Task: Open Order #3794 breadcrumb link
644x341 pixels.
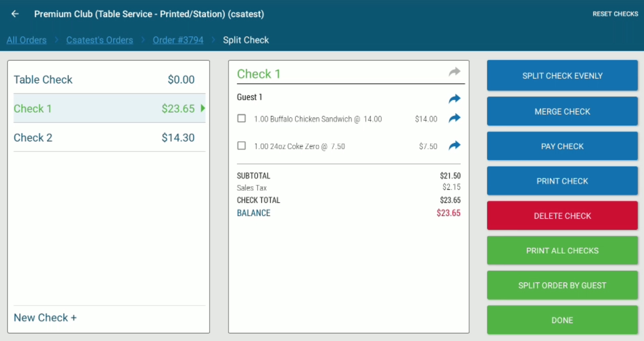Action: click(x=178, y=40)
